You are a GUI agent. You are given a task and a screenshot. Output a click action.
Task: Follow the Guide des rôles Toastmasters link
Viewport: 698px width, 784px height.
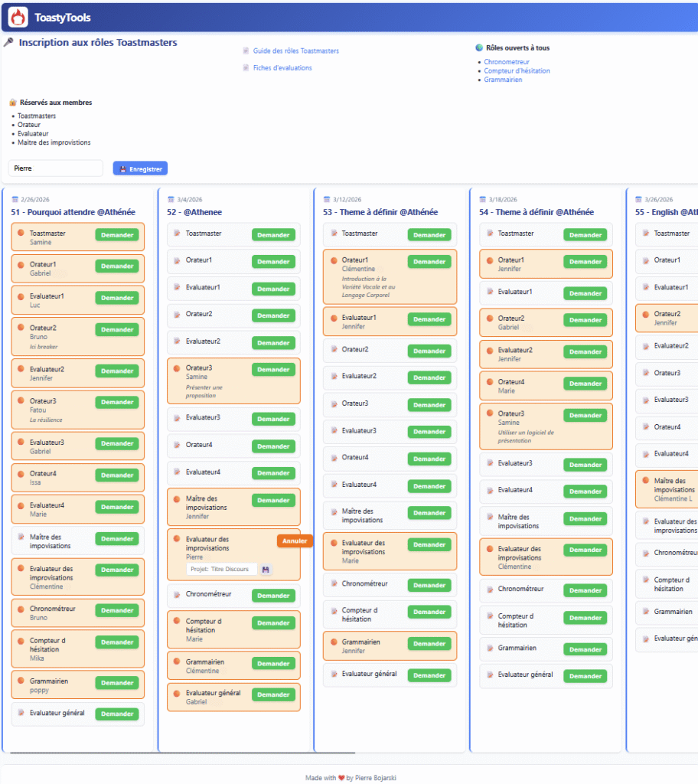pyautogui.click(x=295, y=51)
